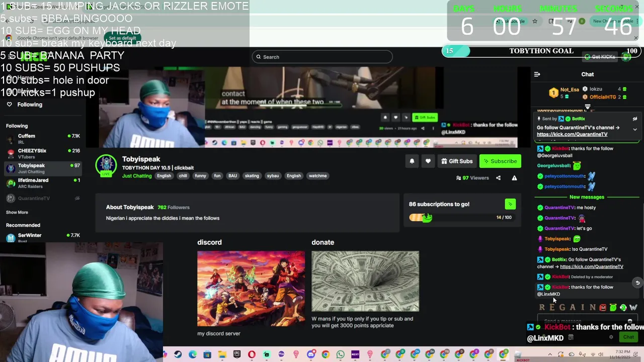The image size is (644, 362).
Task: Select Tobyispeak channel in sidebar
Action: [43, 168]
